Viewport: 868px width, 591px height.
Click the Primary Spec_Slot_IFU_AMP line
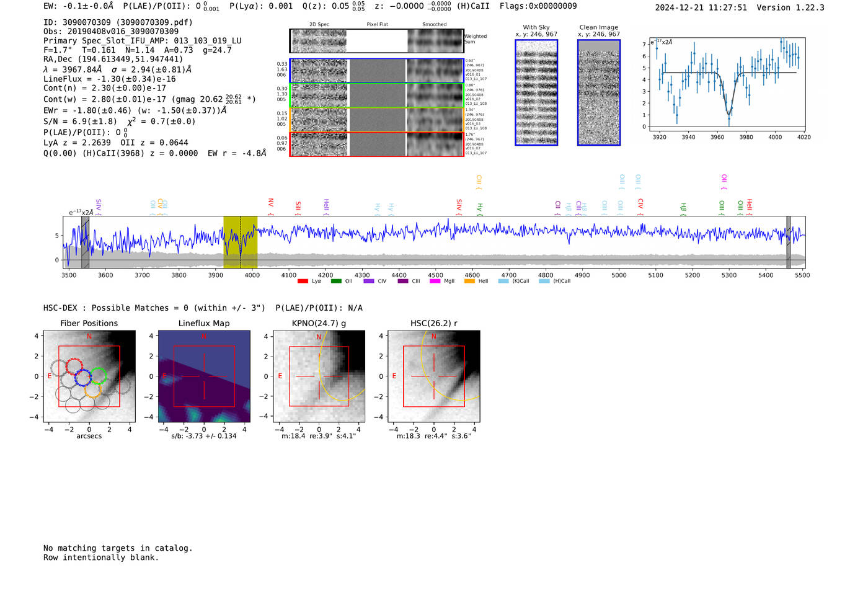tap(143, 41)
